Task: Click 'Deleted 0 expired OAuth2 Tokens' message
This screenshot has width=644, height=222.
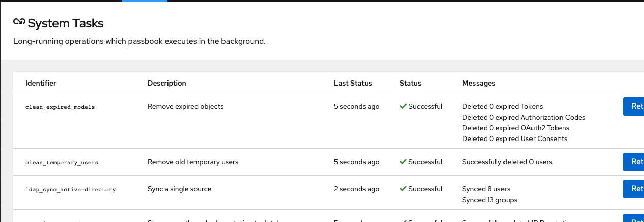Action: click(515, 128)
